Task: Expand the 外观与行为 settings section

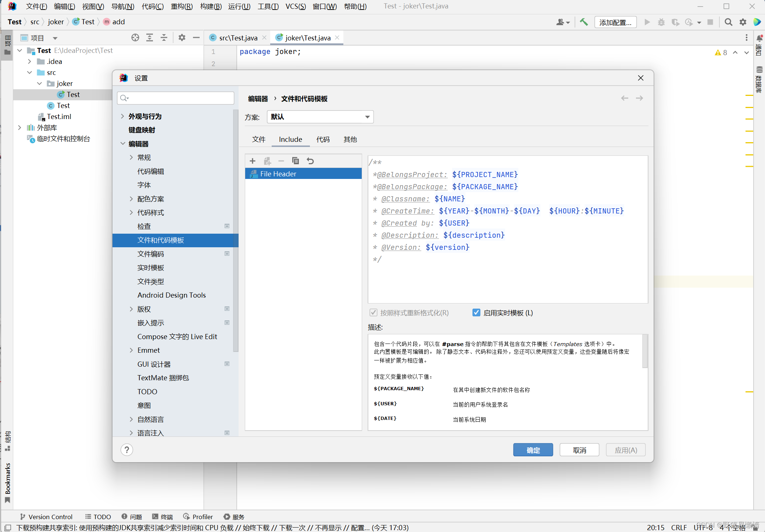Action: (x=122, y=116)
